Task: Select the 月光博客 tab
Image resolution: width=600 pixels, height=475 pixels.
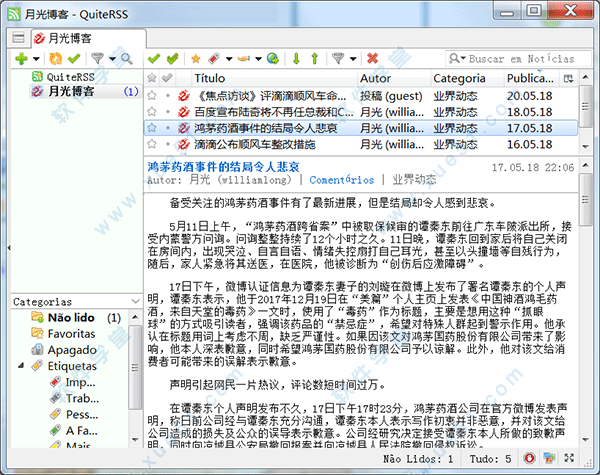Action: tap(88, 38)
